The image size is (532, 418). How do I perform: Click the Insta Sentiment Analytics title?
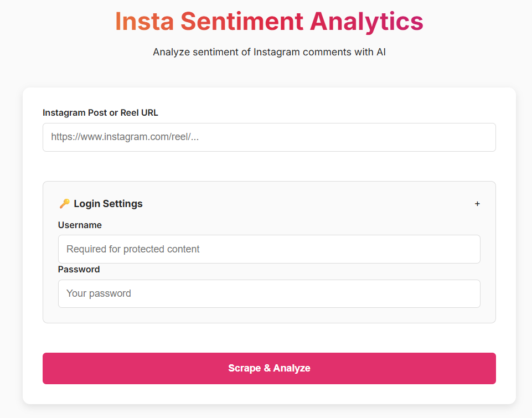point(269,22)
